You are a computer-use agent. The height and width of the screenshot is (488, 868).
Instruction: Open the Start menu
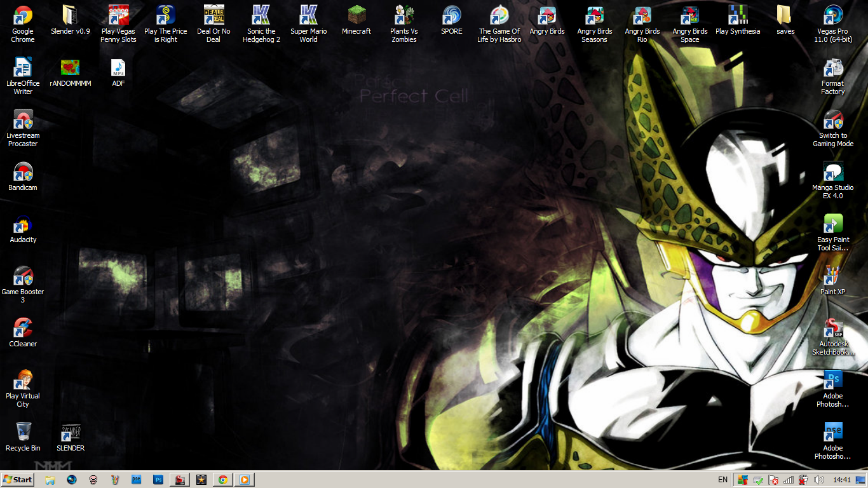(18, 480)
